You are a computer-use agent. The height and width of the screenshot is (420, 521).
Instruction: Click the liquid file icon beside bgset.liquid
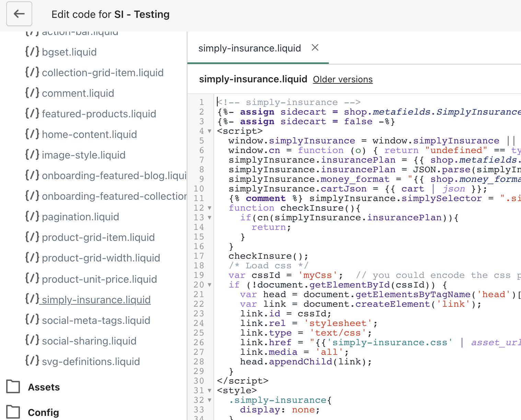(x=32, y=52)
